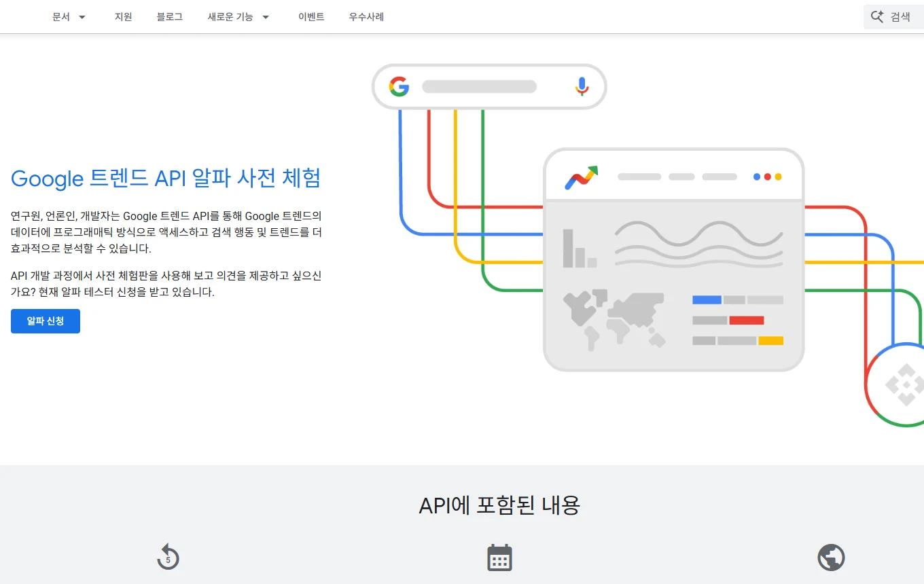
Task: Click the calendar icon at the bottom
Action: (499, 557)
